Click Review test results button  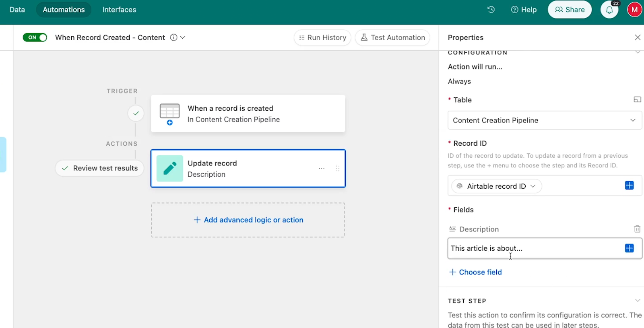pos(99,168)
